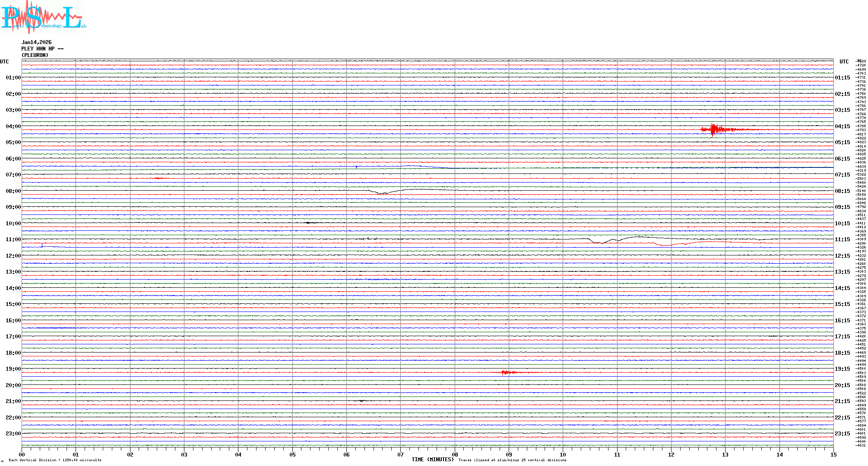Click the Jan14,2026 date label

tap(37, 42)
